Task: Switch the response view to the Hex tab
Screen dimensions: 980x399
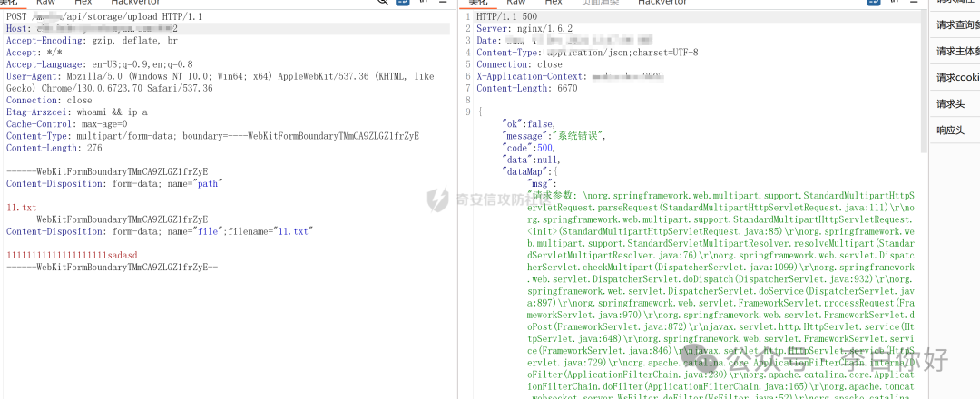Action: tap(554, 3)
